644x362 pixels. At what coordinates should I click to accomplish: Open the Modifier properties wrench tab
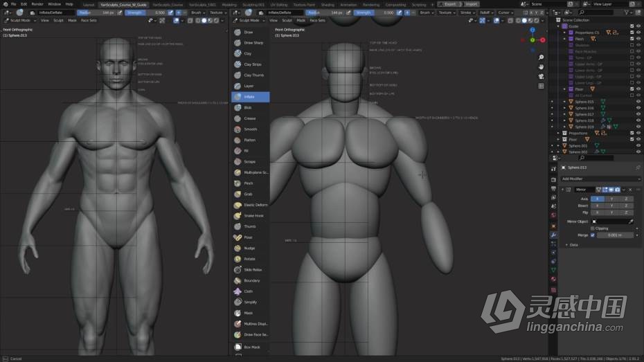[554, 235]
